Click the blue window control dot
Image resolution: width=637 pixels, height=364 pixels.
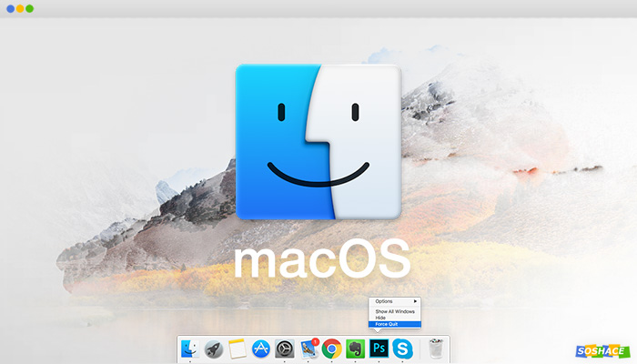pyautogui.click(x=11, y=8)
